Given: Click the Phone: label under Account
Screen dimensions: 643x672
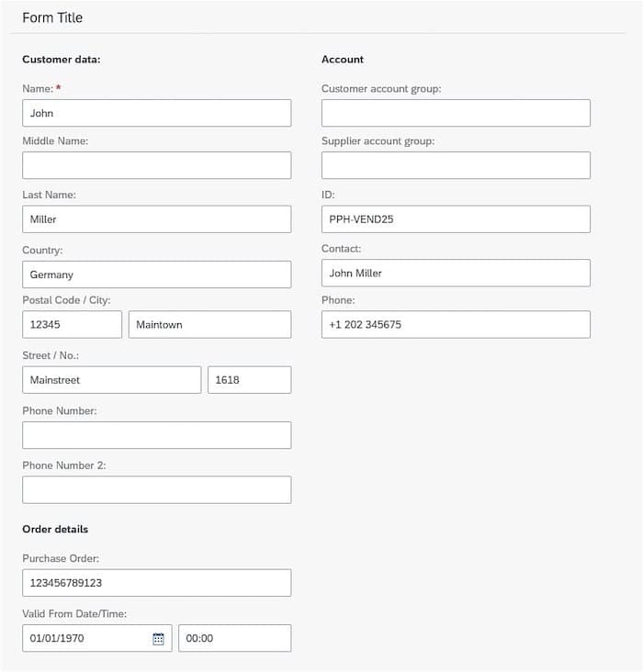Looking at the screenshot, I should point(338,300).
